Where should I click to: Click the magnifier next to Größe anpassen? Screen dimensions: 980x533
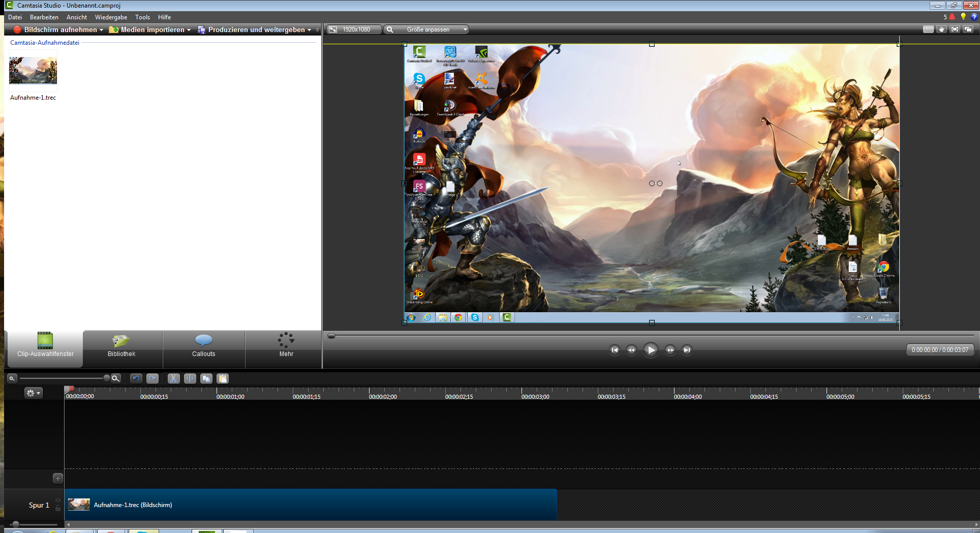coord(390,29)
